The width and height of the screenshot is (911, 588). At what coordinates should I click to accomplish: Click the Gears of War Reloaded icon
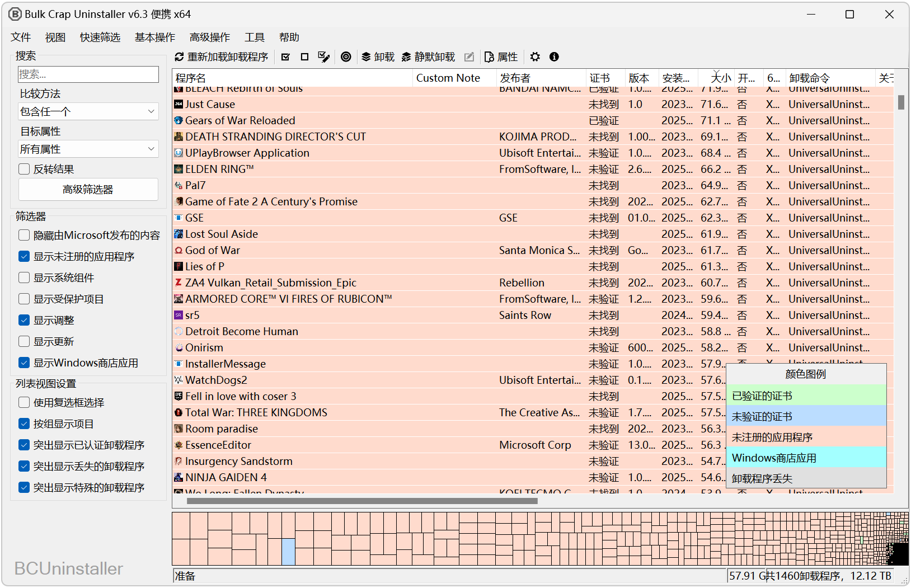[x=179, y=120]
